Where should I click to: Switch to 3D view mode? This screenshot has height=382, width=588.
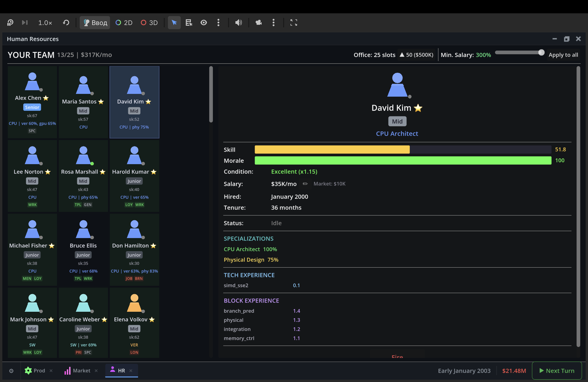[149, 23]
